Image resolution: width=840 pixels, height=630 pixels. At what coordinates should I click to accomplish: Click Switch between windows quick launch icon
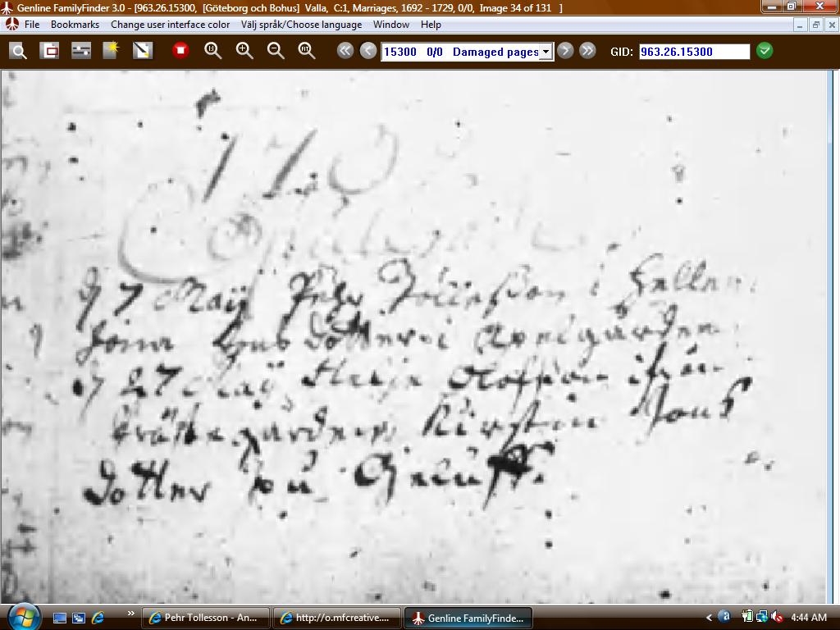coord(79,619)
